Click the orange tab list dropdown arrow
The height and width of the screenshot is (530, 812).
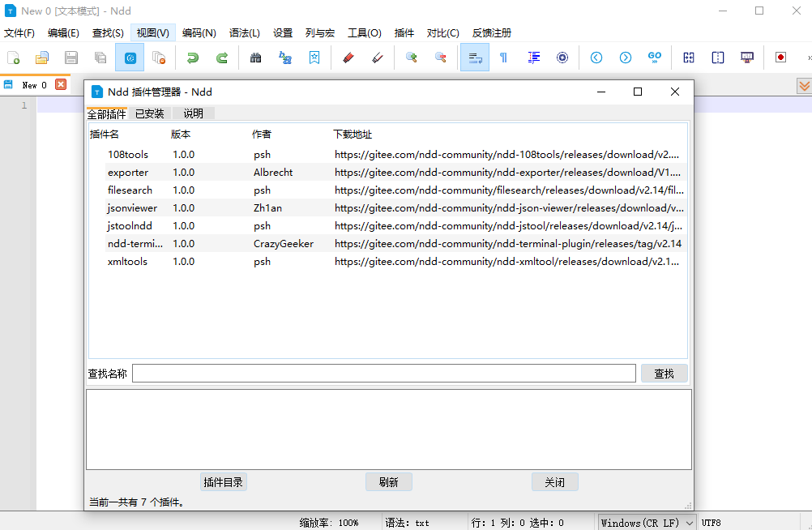tap(804, 86)
